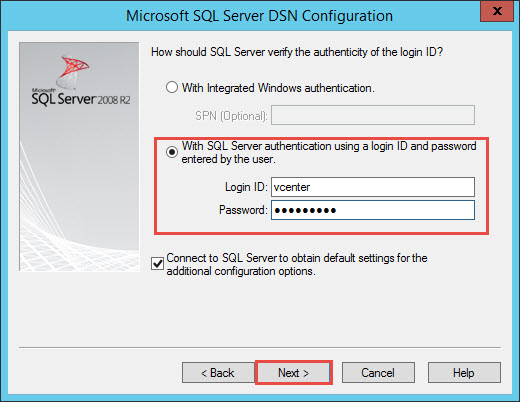Click the Password input field
Viewport: 520px width, 402px height.
pos(373,210)
